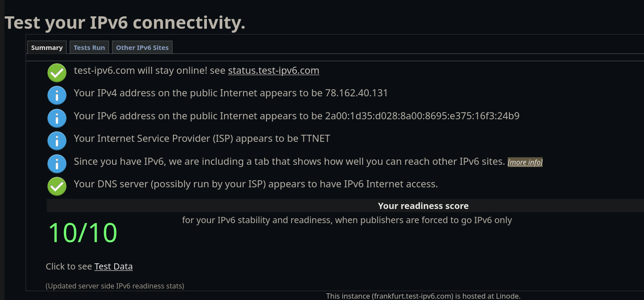Viewport: 644px width, 300px height.
Task: Click the "Your readiness score" header bar
Action: pyautogui.click(x=423, y=206)
